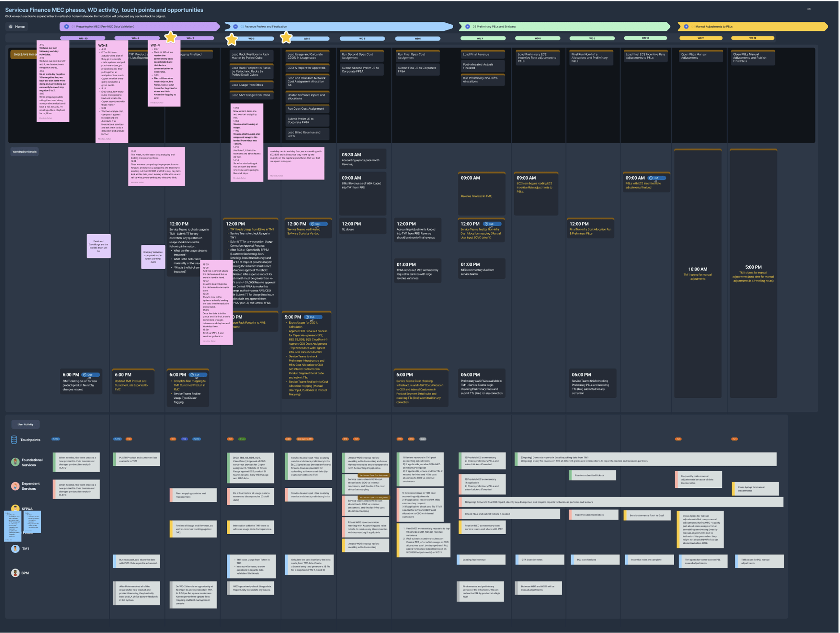Click the [MEC] AWS TM1 swimlane tag
This screenshot has height=633, width=840.
(x=23, y=54)
